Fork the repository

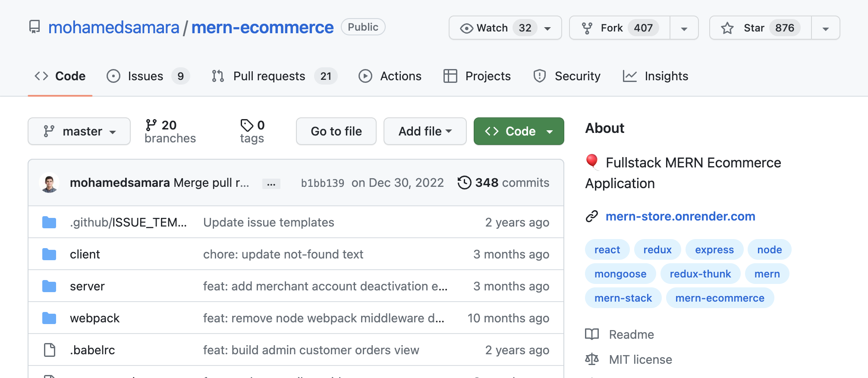click(620, 28)
